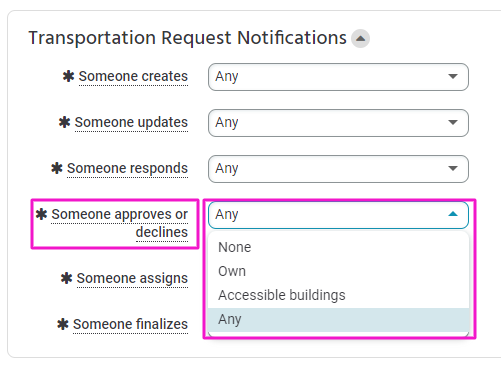The width and height of the screenshot is (501, 376).
Task: Open the Someone updates dropdown
Action: [x=338, y=123]
